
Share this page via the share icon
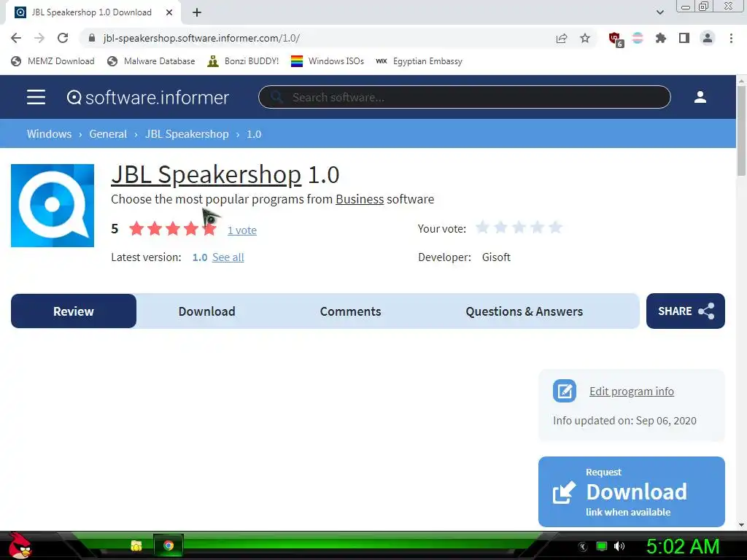pos(562,38)
